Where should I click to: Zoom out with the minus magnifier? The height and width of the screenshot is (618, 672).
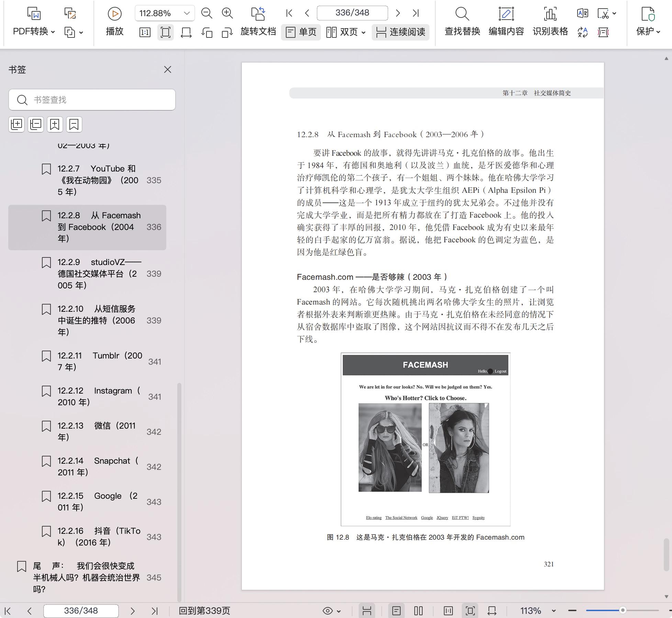point(206,13)
